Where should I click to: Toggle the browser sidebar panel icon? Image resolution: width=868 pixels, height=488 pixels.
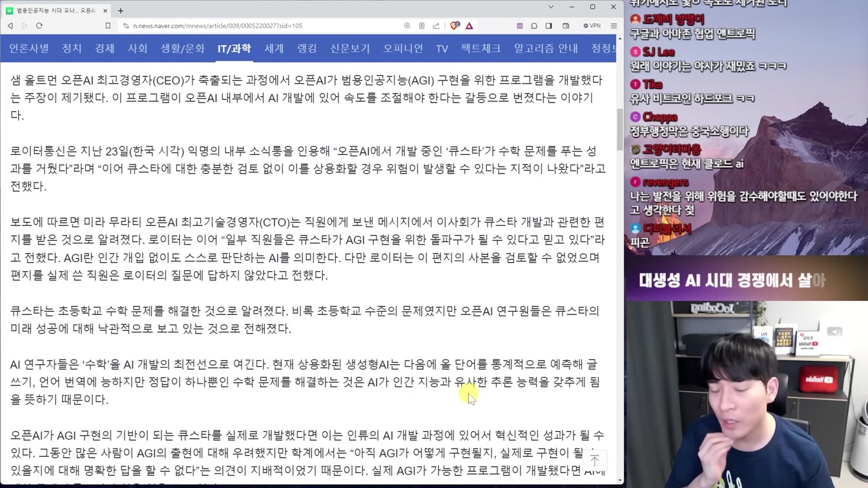tap(549, 26)
